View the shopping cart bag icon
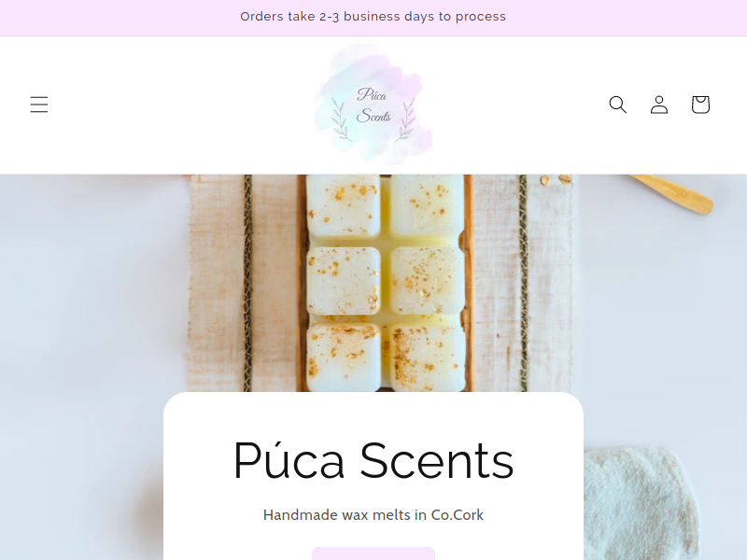The height and width of the screenshot is (560, 747). (700, 105)
